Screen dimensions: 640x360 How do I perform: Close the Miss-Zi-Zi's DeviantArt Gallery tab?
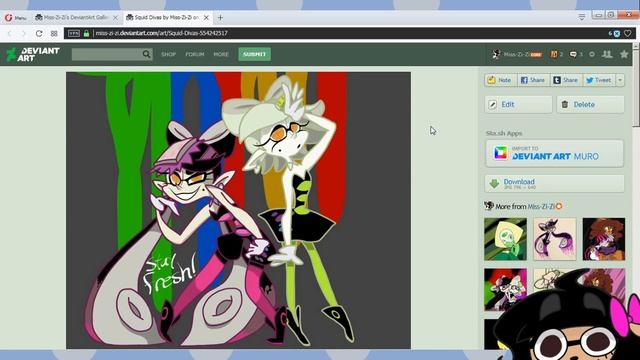click(115, 18)
